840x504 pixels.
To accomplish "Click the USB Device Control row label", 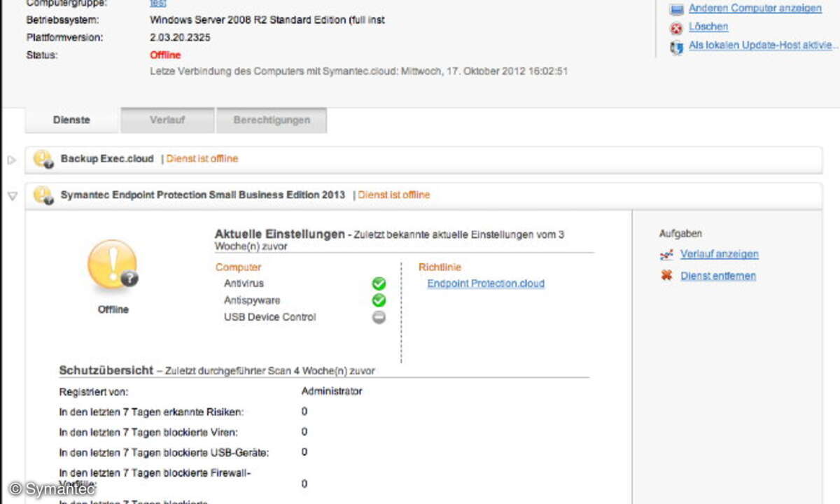I will point(269,317).
